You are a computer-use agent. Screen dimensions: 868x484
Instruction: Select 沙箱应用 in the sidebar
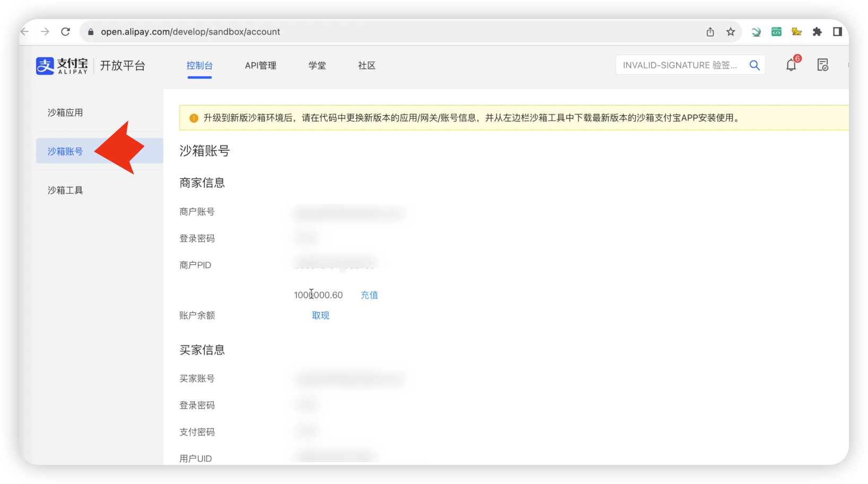[x=65, y=113]
